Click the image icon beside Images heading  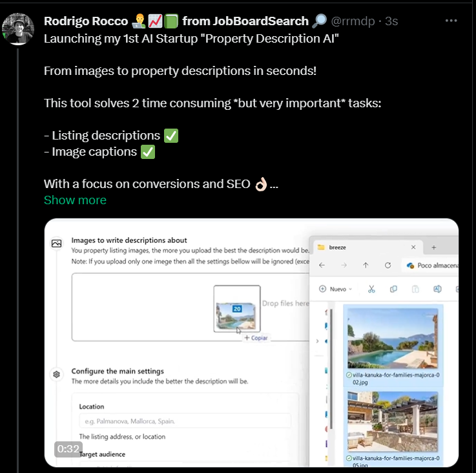[x=57, y=244]
